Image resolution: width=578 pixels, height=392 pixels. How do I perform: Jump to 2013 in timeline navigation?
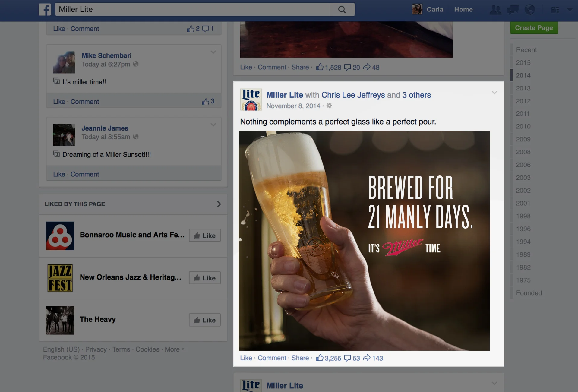click(523, 88)
